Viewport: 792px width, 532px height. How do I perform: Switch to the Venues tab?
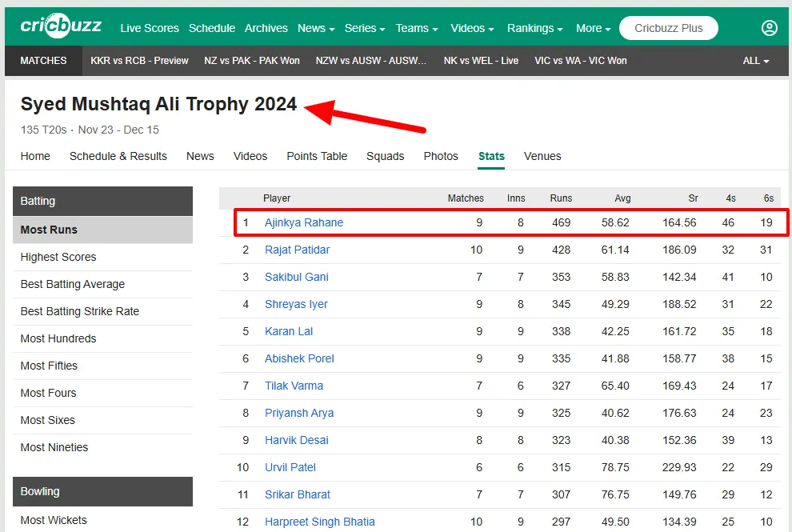click(x=542, y=156)
